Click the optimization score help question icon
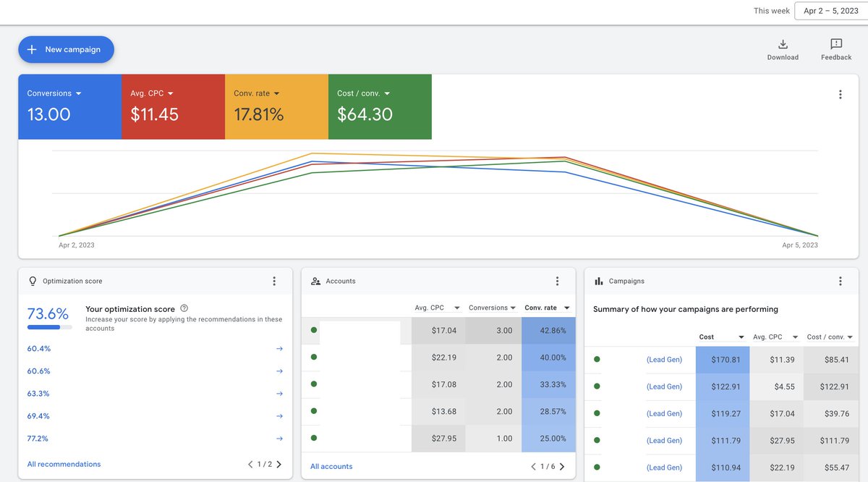Viewport: 868px width, 482px height. 184,308
